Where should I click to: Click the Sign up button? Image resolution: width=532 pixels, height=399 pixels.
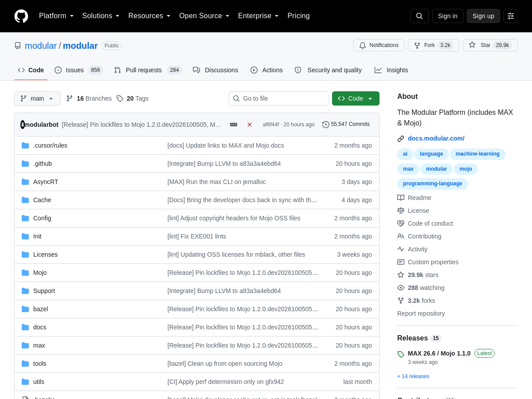click(x=483, y=16)
